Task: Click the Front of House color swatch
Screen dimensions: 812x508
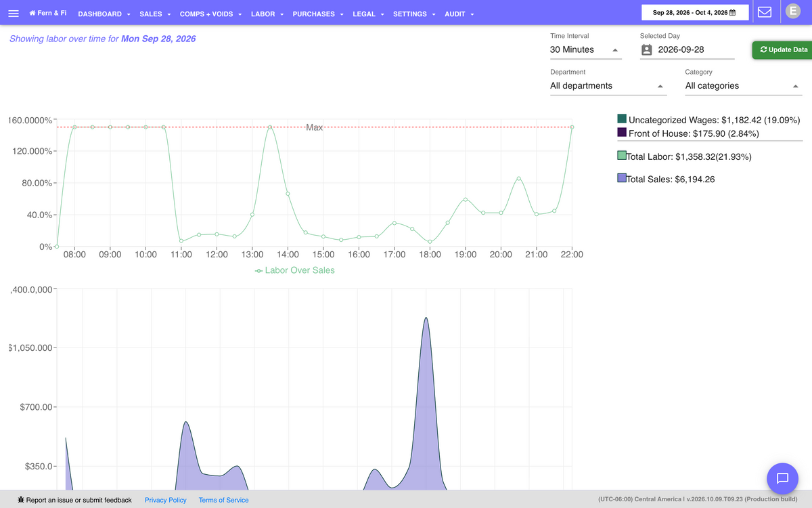Action: coord(622,133)
